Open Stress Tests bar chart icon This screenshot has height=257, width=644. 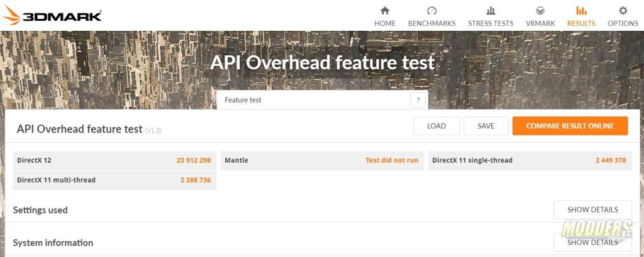click(491, 11)
